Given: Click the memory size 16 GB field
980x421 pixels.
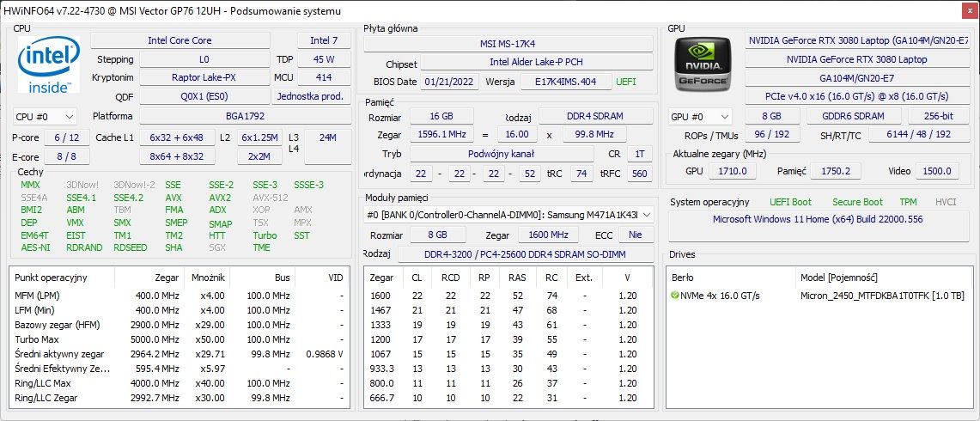Looking at the screenshot, I should tap(441, 116).
